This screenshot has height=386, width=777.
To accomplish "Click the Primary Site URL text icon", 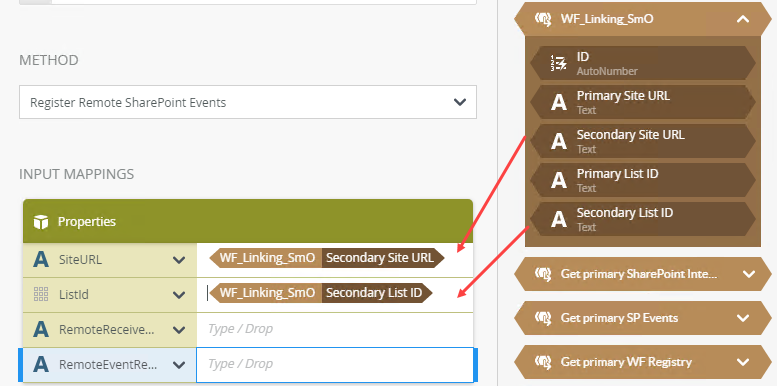I will [558, 102].
